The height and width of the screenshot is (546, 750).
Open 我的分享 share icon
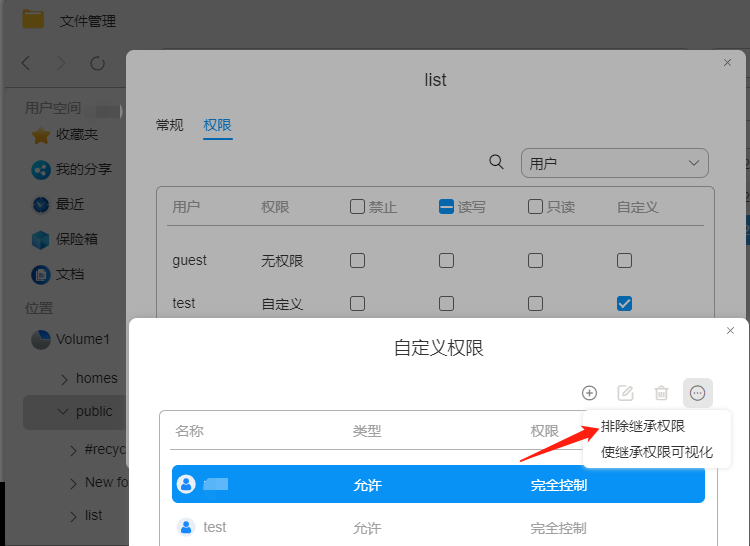click(x=41, y=170)
